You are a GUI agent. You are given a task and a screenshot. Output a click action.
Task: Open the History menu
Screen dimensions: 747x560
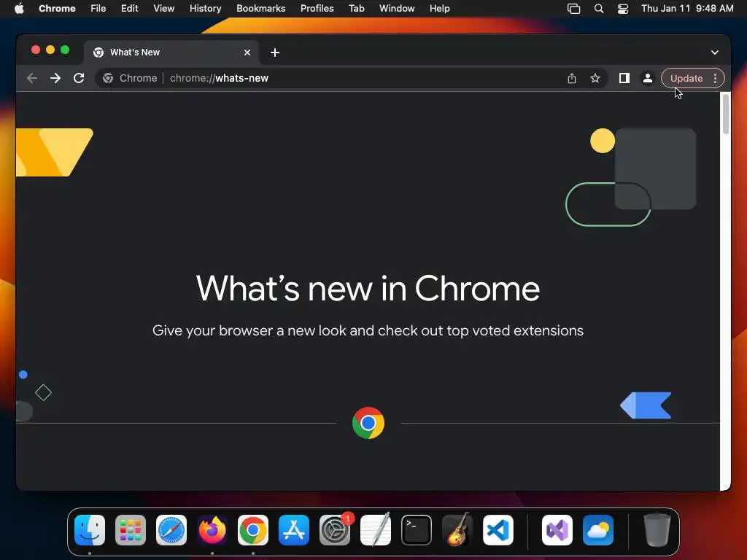click(205, 9)
